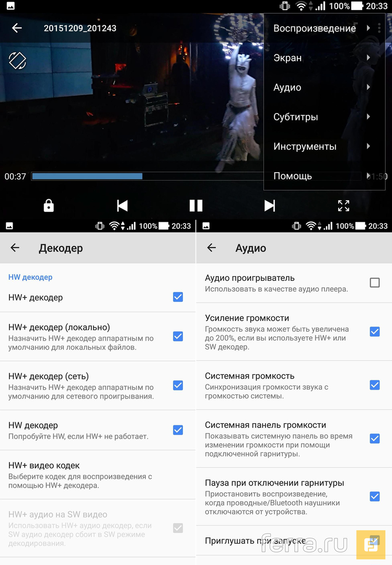This screenshot has height=565, width=392.
Task: Lock the player screen controls
Action: tap(49, 206)
